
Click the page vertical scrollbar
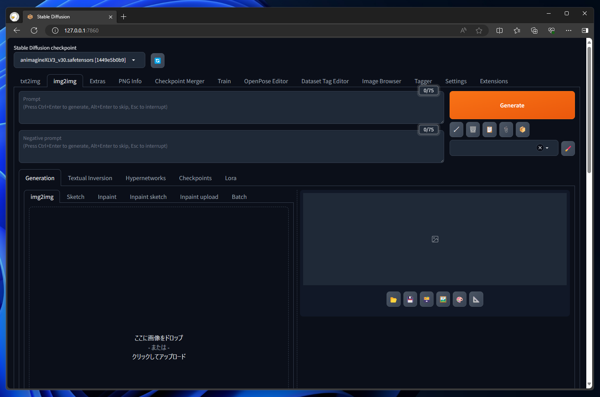589,111
